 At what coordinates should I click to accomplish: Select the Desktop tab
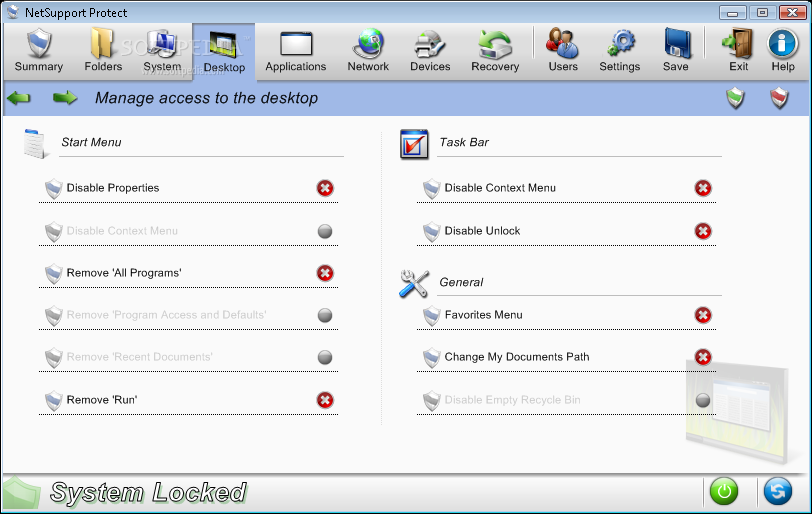pyautogui.click(x=224, y=52)
